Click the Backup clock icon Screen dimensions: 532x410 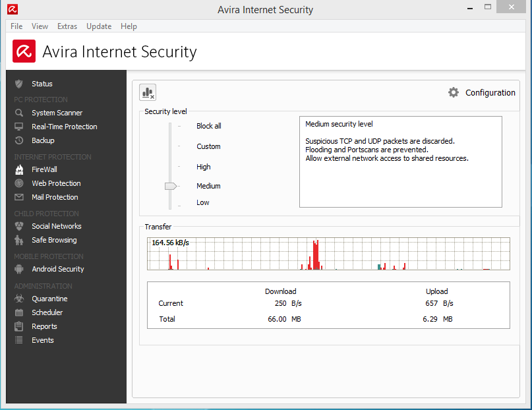click(19, 140)
